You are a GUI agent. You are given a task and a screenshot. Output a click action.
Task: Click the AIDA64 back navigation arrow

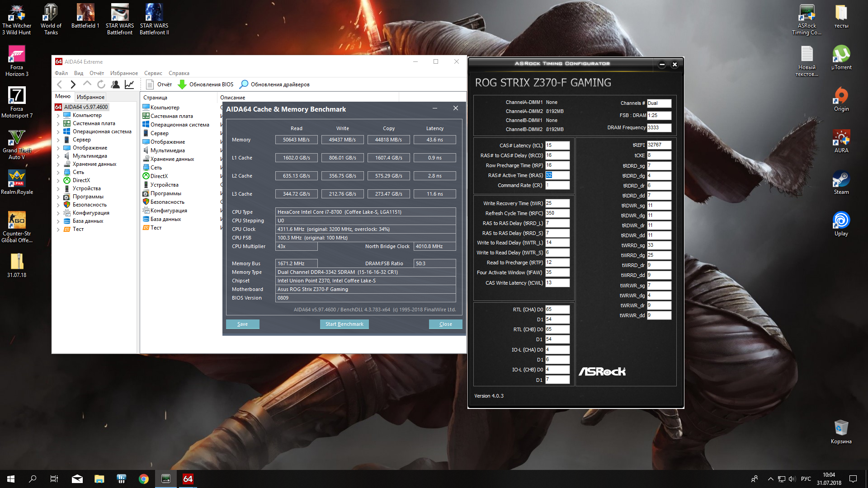(x=60, y=84)
